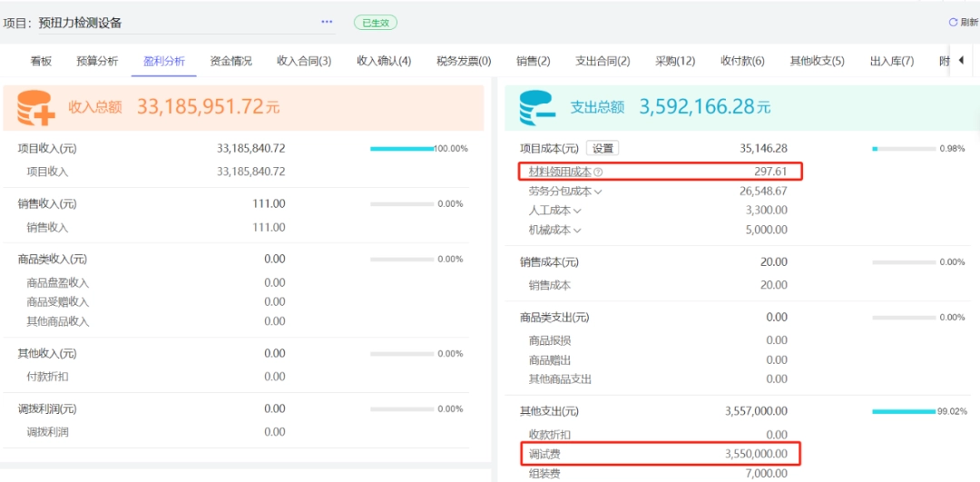Go to the 资金情况 tab

point(230,61)
